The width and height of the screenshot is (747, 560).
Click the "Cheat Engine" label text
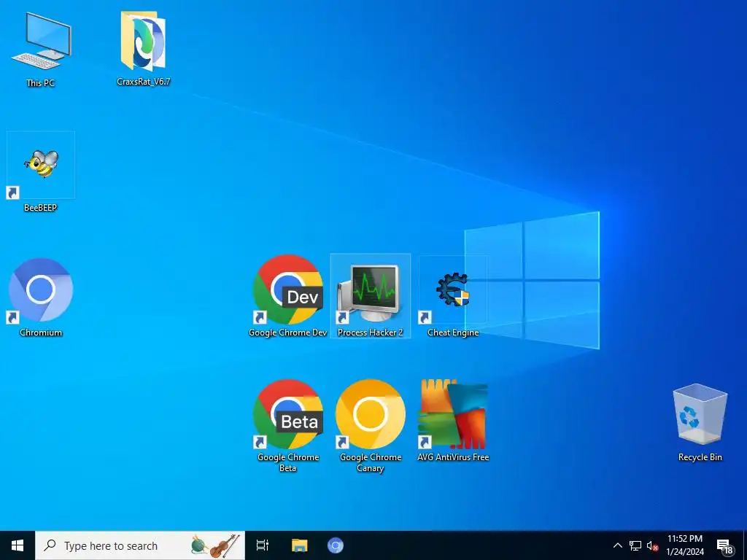coord(453,332)
